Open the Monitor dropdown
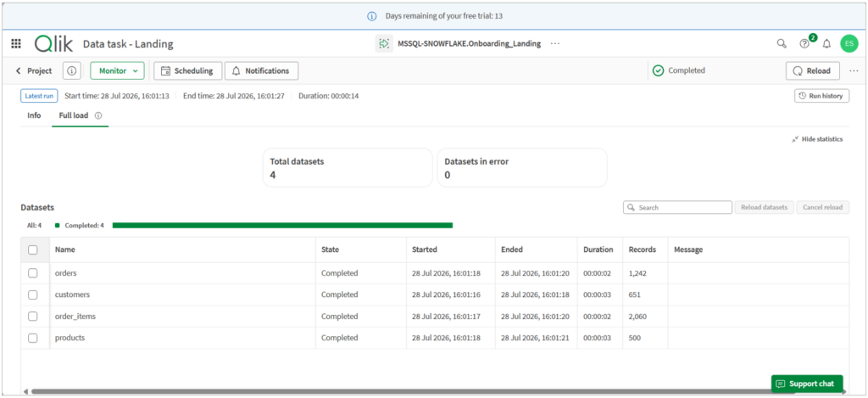This screenshot has height=398, width=868. point(117,71)
